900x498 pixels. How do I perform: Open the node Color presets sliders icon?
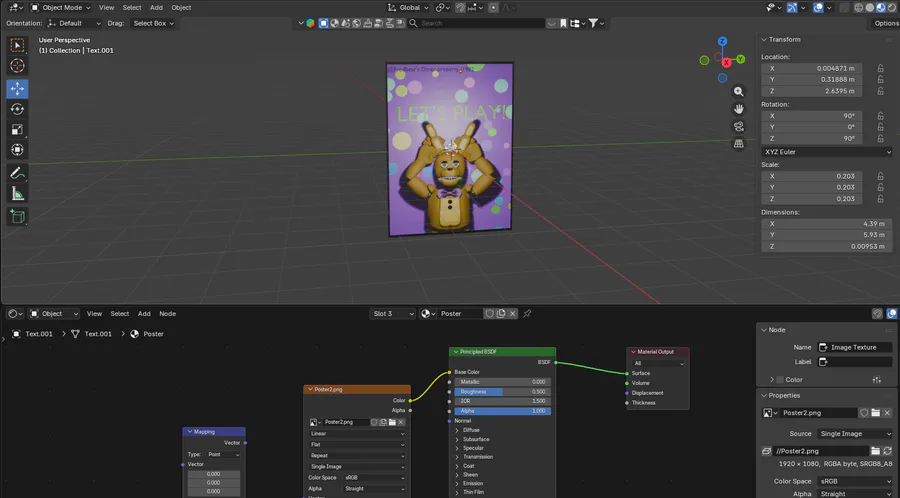(x=876, y=380)
